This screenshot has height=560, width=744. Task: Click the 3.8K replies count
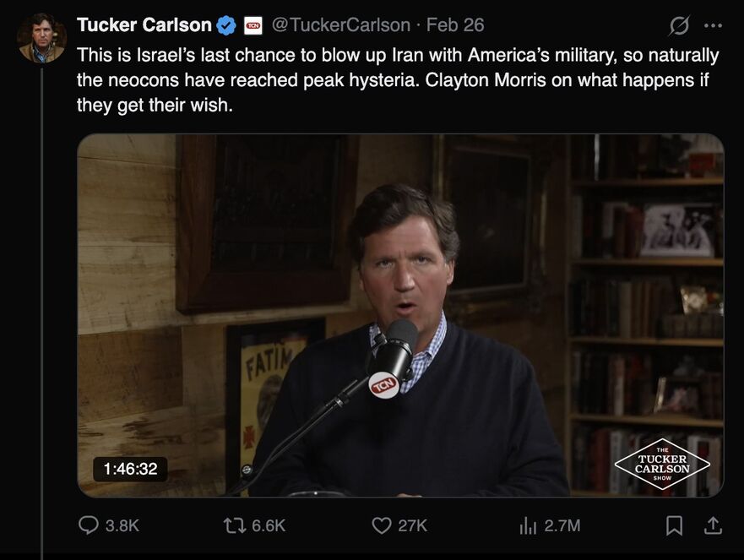[x=122, y=525]
